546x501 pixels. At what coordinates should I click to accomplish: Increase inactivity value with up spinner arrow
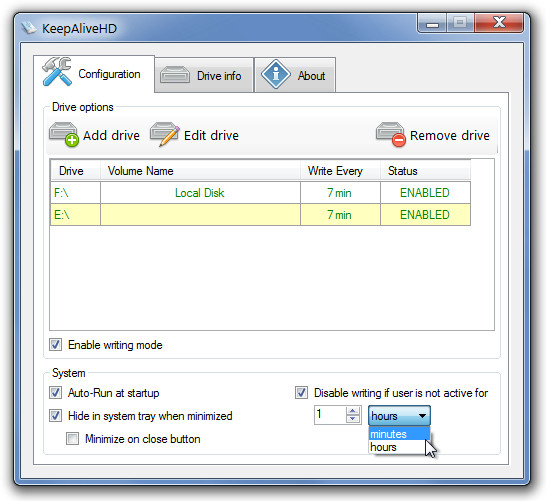(353, 410)
